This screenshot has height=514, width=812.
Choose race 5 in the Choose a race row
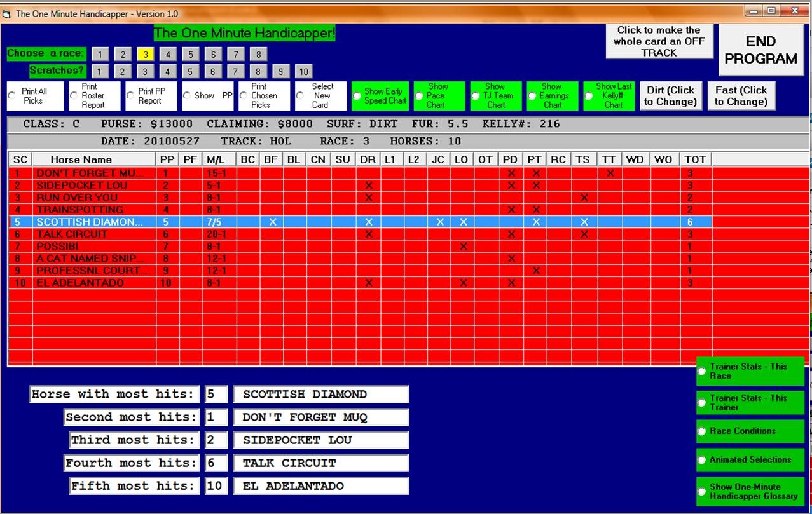point(190,54)
